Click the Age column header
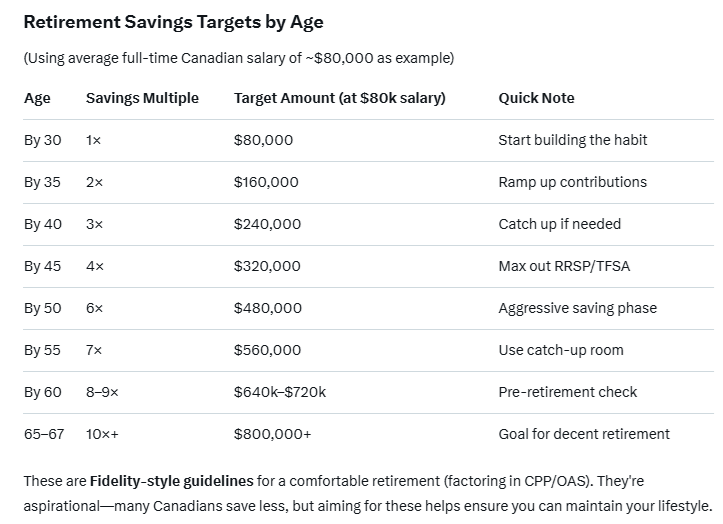This screenshot has height=524, width=723. pos(37,98)
